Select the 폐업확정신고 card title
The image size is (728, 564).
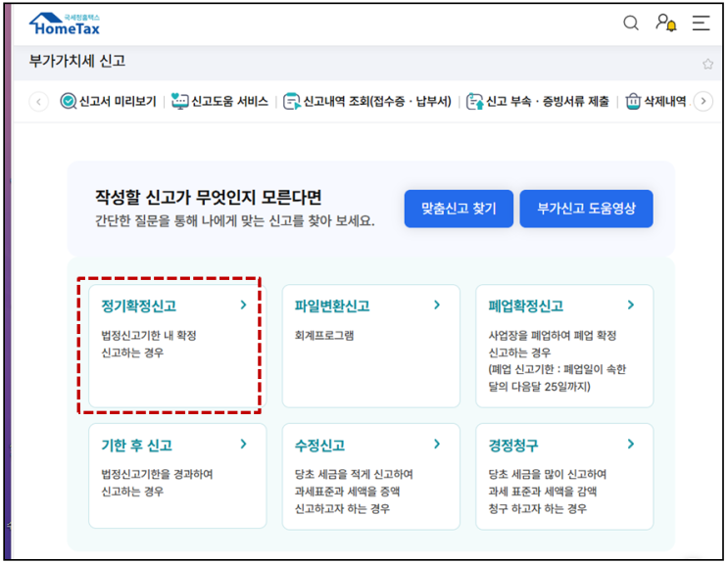click(525, 306)
